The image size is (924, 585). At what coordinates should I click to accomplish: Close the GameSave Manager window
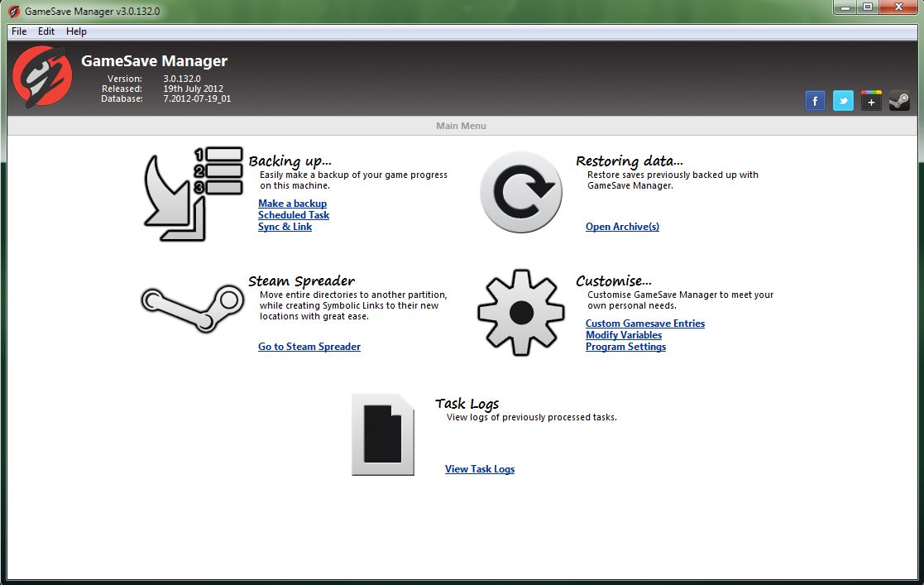[x=898, y=7]
